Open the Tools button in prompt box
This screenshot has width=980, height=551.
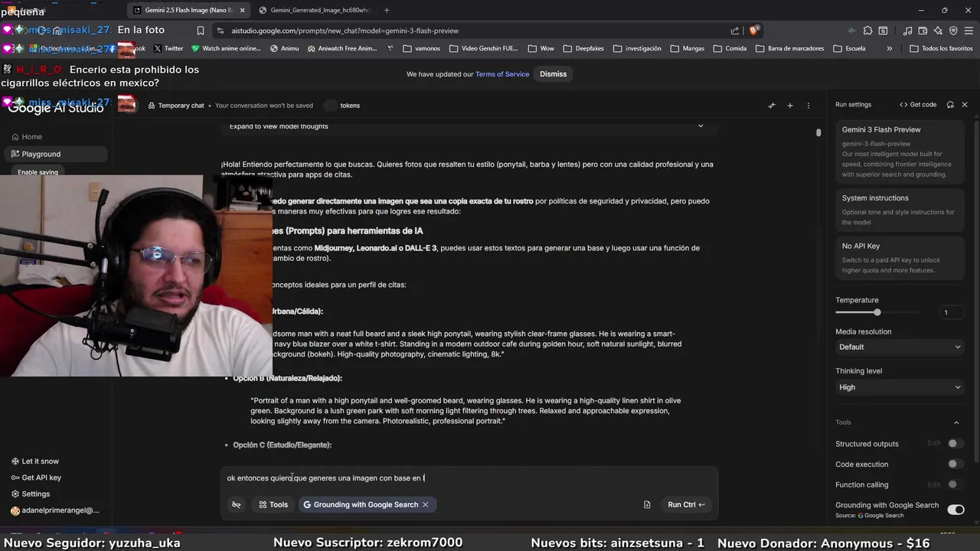coord(273,504)
